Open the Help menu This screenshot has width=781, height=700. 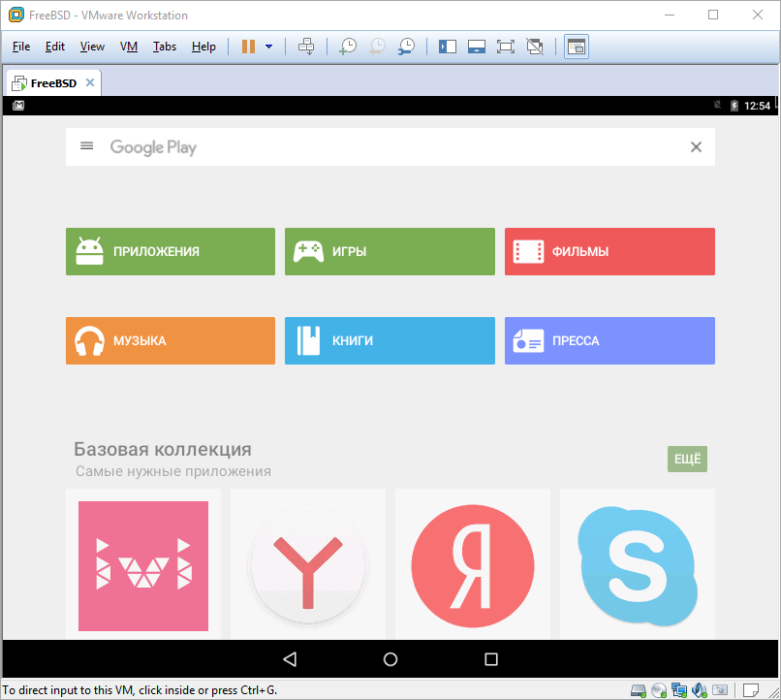click(203, 47)
